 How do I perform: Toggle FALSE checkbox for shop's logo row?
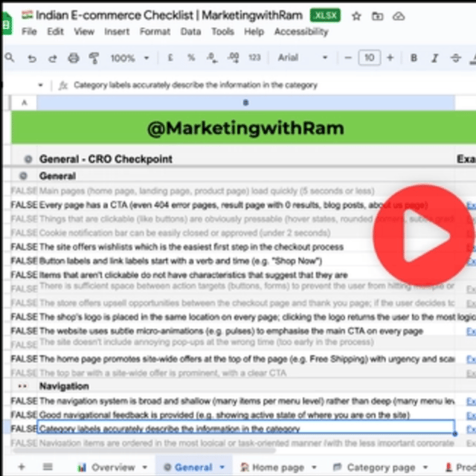pos(25,317)
